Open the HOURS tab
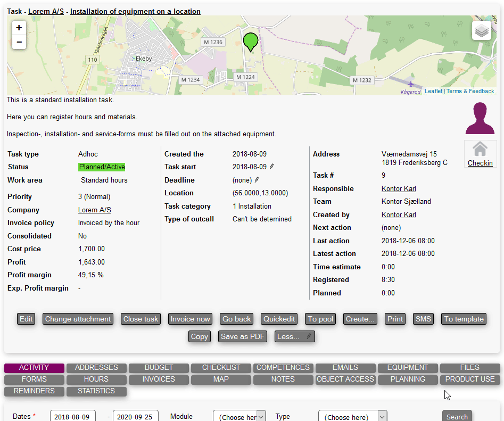Viewport: 504px width, 421px height. pos(96,379)
